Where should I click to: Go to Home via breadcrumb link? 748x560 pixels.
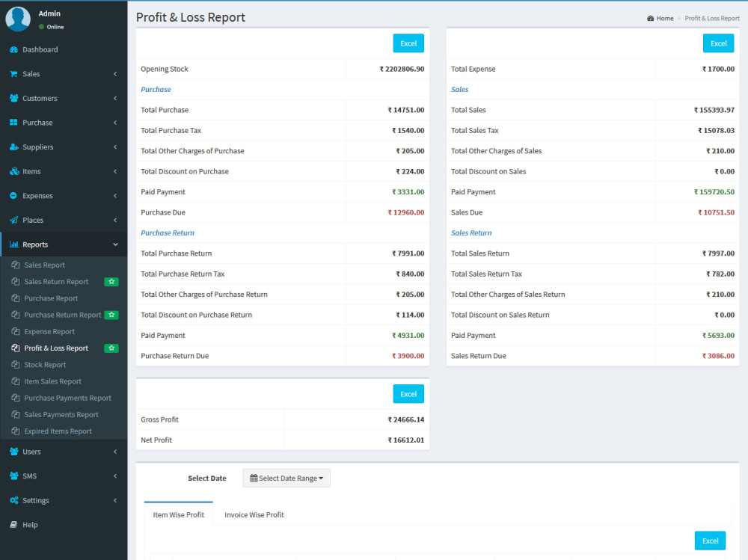tap(664, 19)
